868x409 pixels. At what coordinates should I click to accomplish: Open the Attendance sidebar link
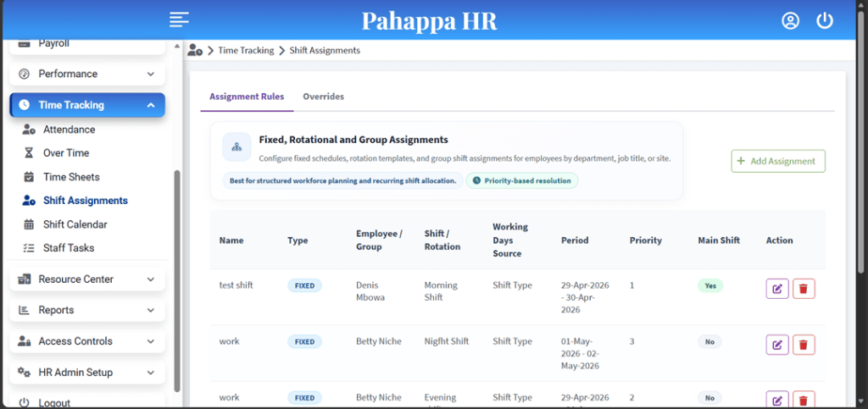pos(70,130)
